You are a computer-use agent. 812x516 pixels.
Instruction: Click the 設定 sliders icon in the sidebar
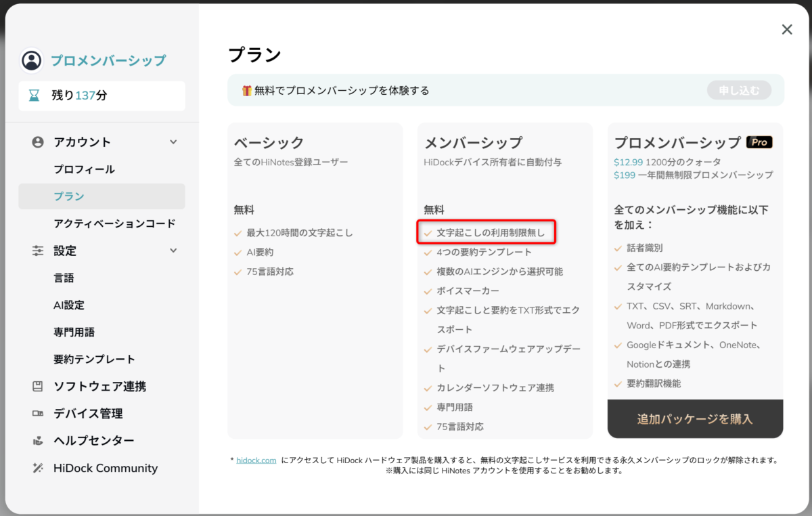point(38,251)
